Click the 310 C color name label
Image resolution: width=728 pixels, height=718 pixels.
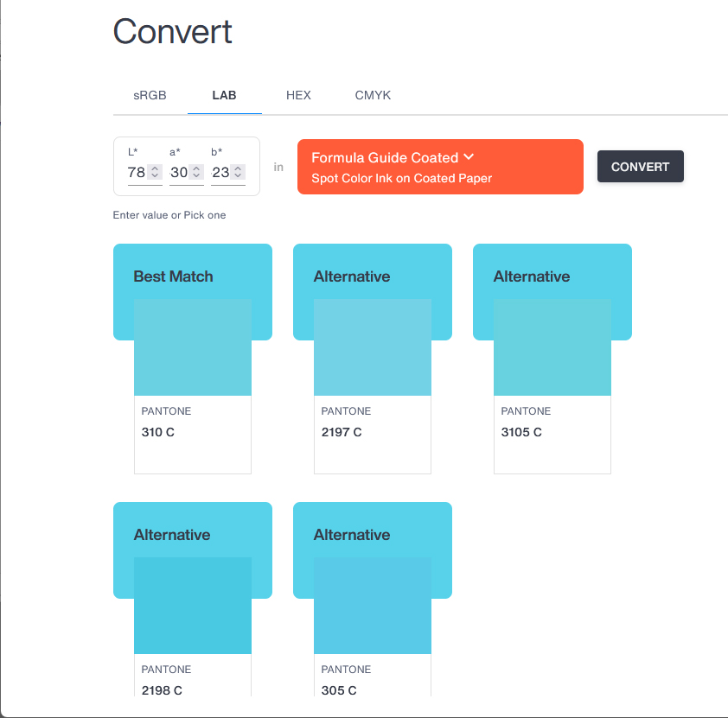[x=158, y=432]
